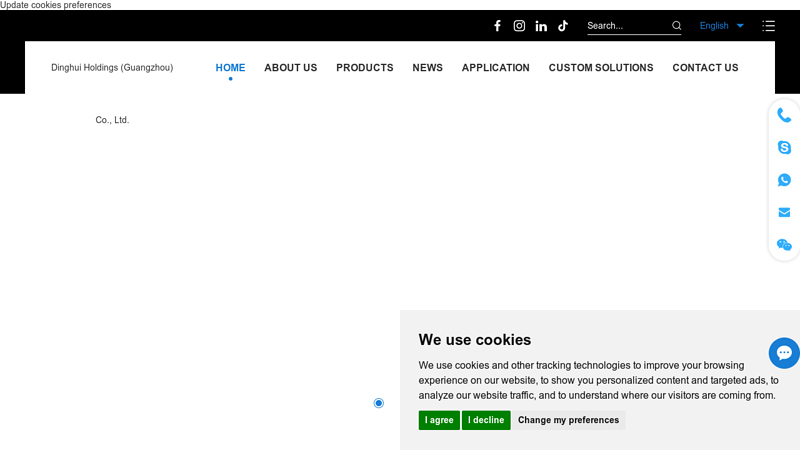
Task: Expand the English language dropdown
Action: (721, 26)
